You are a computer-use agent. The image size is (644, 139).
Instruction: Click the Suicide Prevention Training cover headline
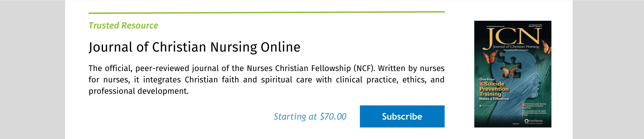click(494, 89)
